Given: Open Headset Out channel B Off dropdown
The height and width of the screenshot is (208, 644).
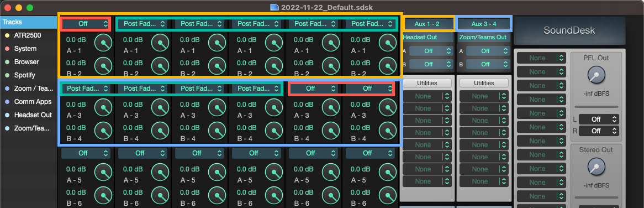Looking at the screenshot, I should click(431, 64).
